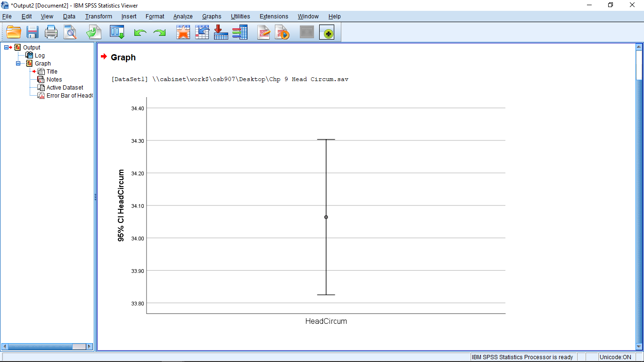Collapse the Output root node

(7, 47)
